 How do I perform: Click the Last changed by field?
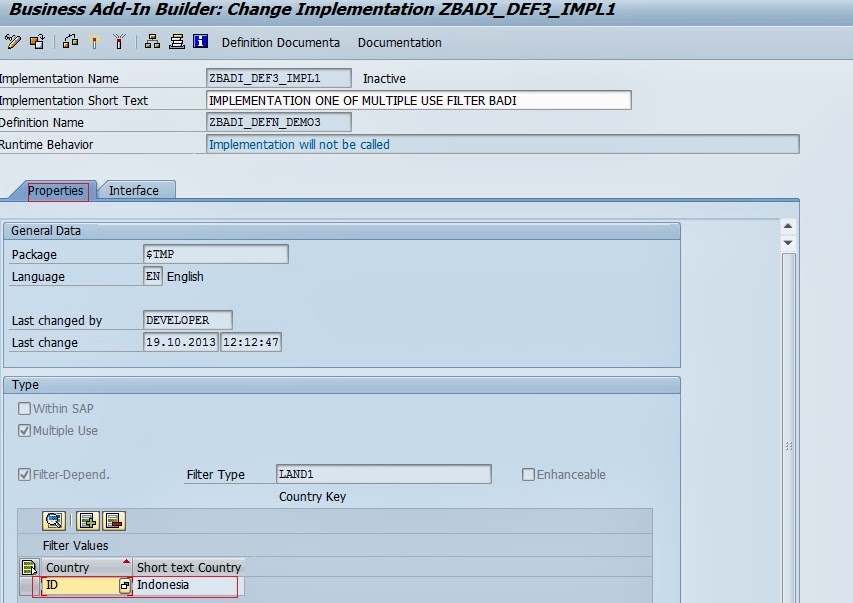click(x=188, y=320)
